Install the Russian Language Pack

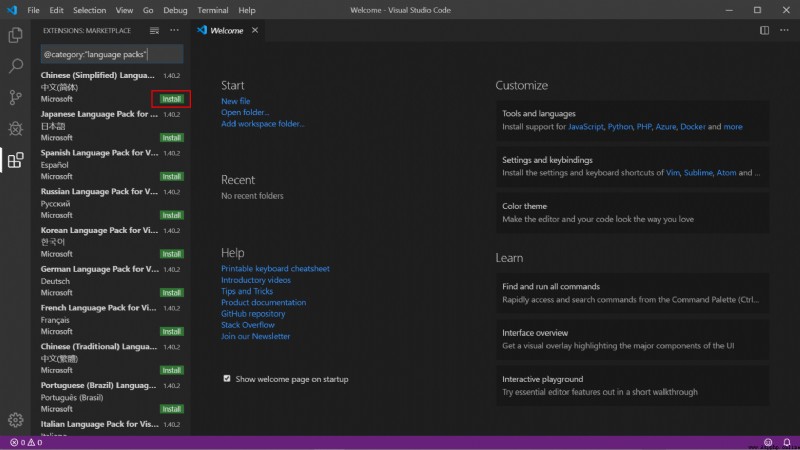[171, 215]
